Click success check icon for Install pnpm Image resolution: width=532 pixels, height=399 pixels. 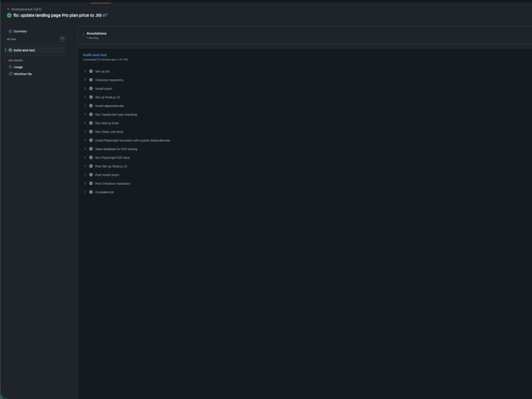click(x=91, y=88)
